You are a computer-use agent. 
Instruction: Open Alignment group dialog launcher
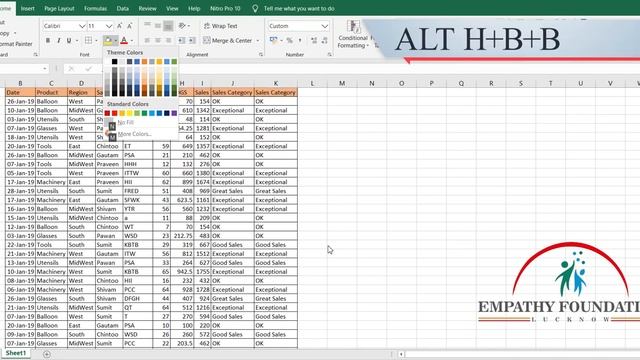click(x=261, y=54)
